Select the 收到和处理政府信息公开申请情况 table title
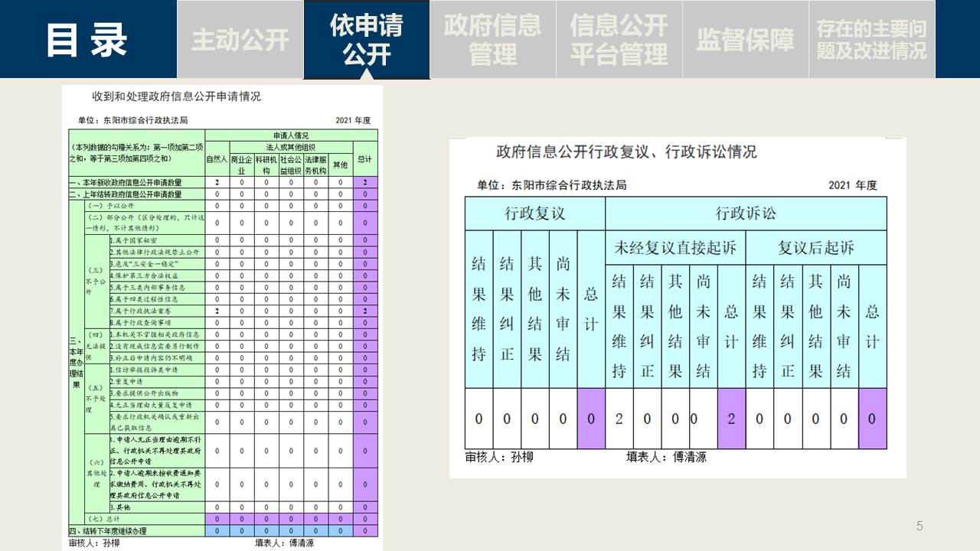This screenshot has height=551, width=980. 176,96
